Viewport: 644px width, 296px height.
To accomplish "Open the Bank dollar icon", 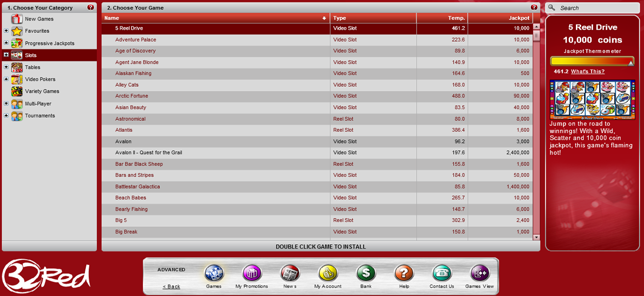I will tap(366, 273).
